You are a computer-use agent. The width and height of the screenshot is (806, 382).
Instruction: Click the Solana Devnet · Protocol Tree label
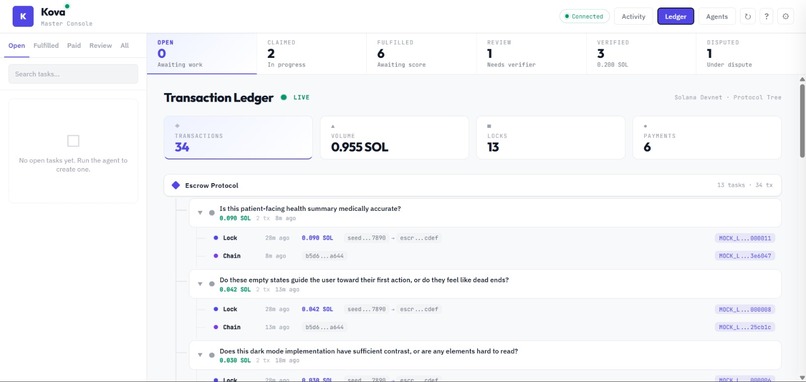[x=727, y=97]
